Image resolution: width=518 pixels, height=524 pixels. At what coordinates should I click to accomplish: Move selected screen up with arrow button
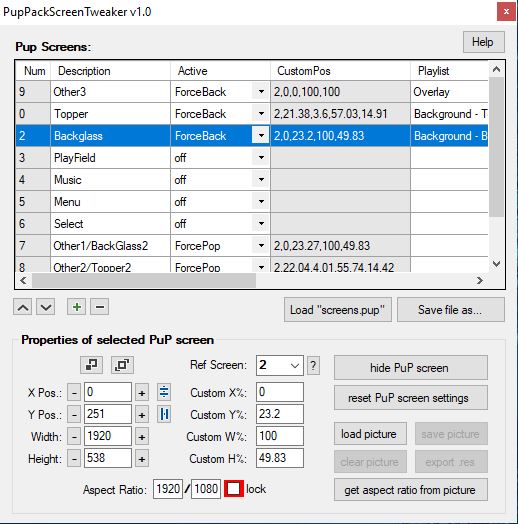click(23, 307)
